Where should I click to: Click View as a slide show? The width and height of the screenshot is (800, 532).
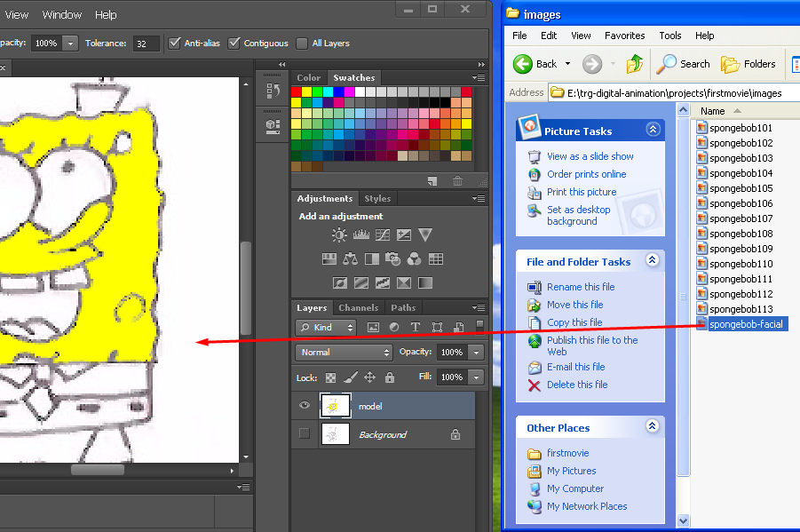590,156
